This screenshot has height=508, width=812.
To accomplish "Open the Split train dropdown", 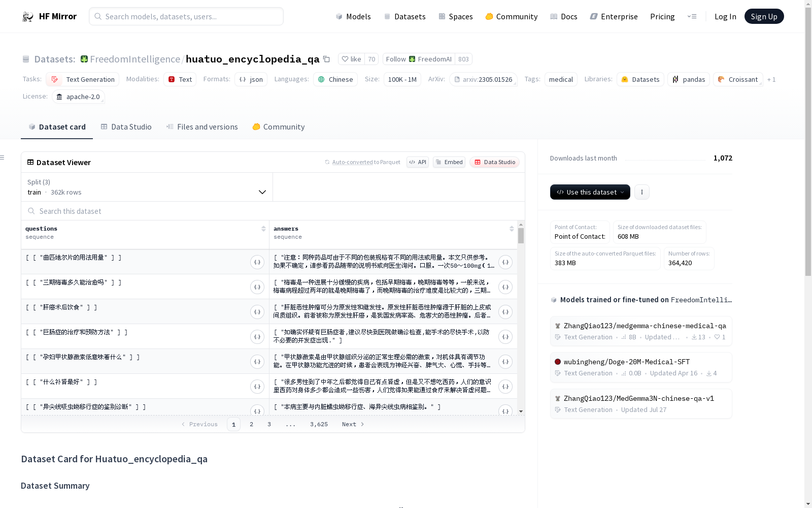I will [x=147, y=187].
